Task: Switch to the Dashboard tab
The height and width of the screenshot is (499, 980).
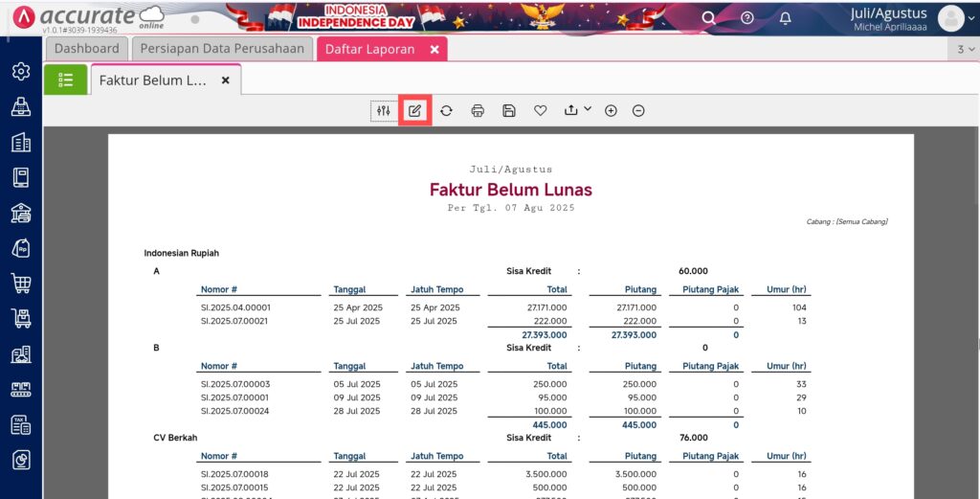Action: tap(87, 49)
